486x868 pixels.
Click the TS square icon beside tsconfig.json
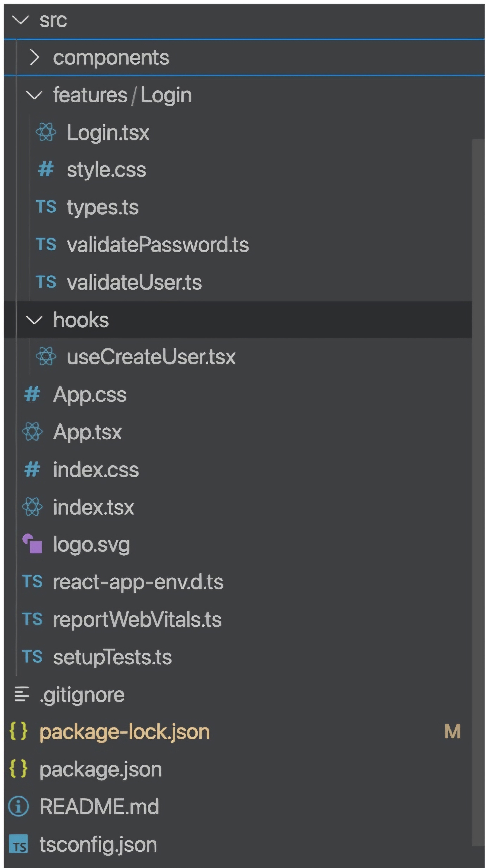18,844
